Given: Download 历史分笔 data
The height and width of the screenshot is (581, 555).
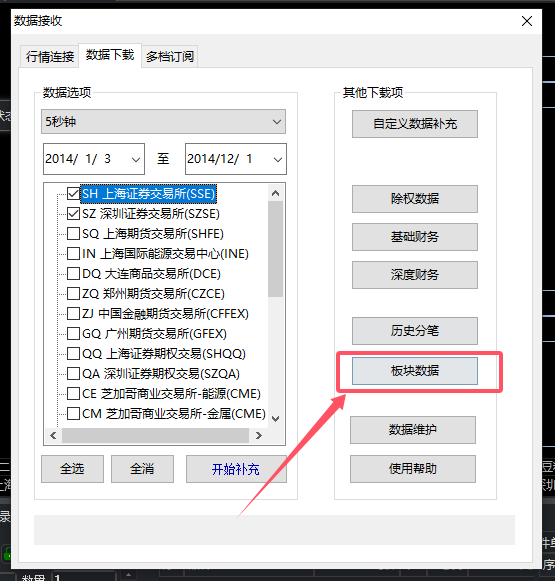Looking at the screenshot, I should [x=415, y=331].
